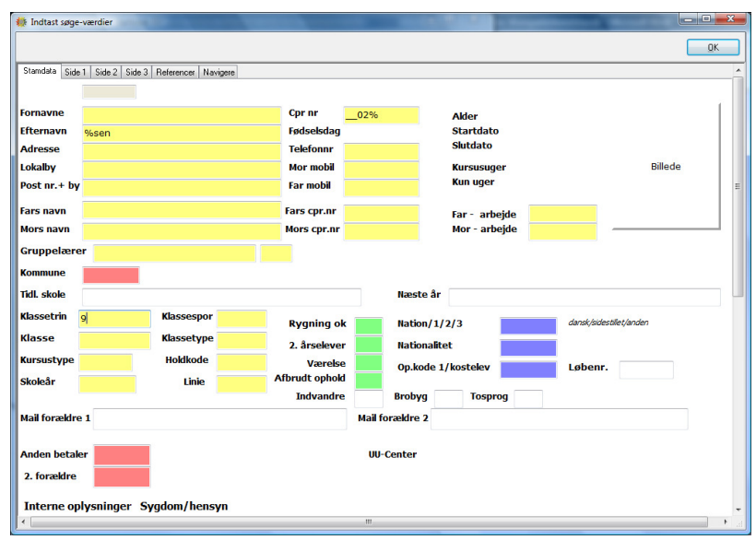This screenshot has width=756, height=540.
Task: Open the Side 2 tab
Action: click(106, 72)
